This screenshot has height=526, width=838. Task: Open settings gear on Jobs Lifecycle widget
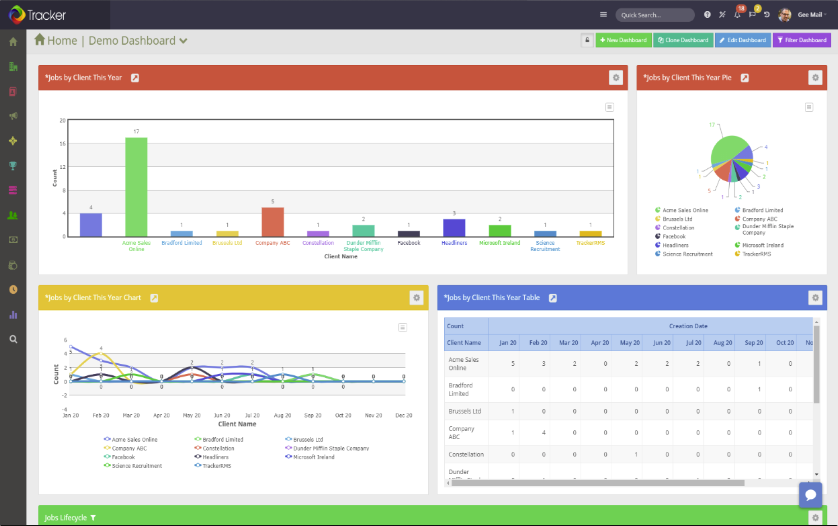[x=815, y=517]
